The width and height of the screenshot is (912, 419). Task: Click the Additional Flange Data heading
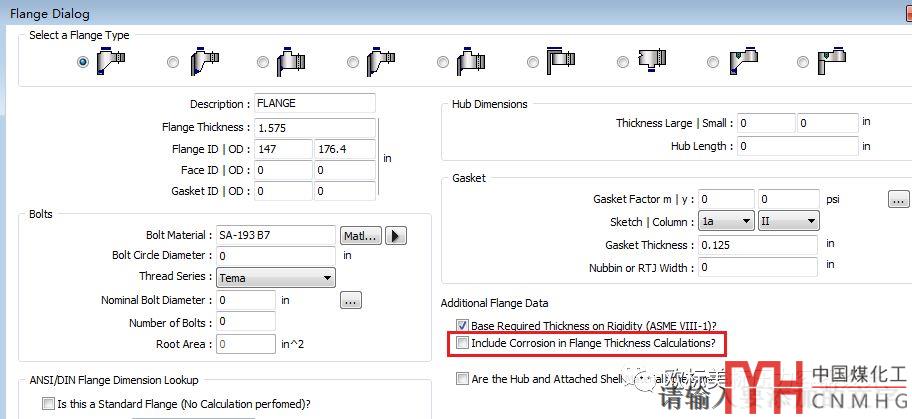[494, 303]
